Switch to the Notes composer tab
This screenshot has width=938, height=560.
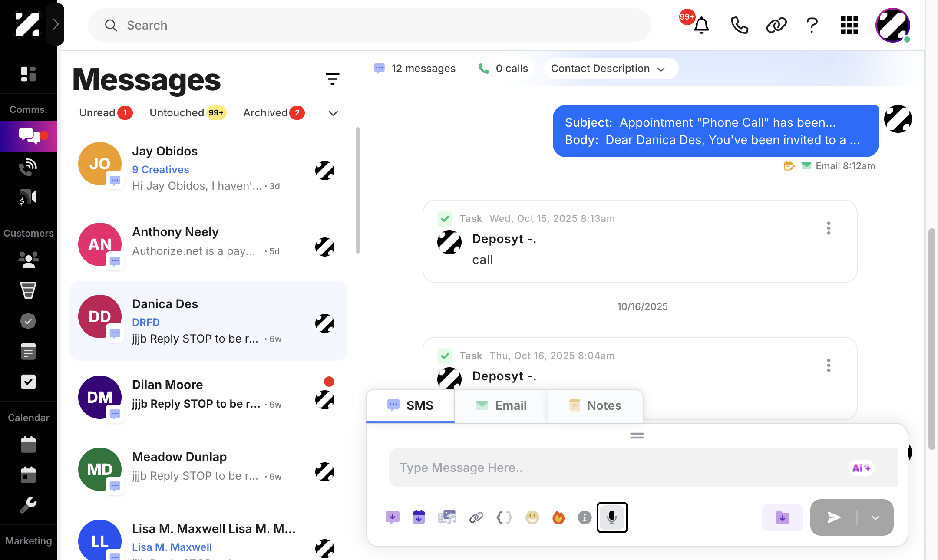click(595, 405)
